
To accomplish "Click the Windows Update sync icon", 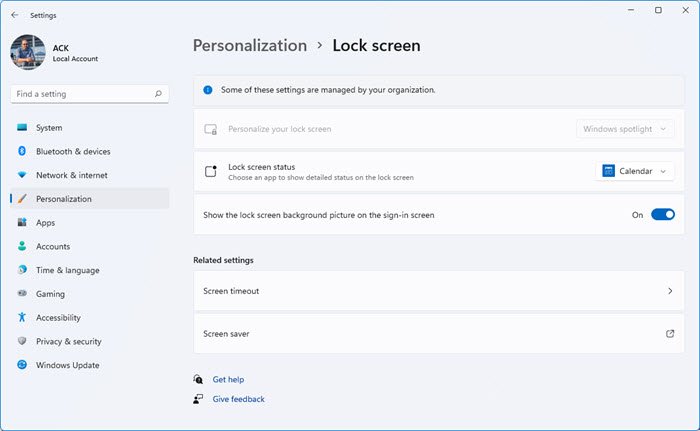I will [x=22, y=364].
